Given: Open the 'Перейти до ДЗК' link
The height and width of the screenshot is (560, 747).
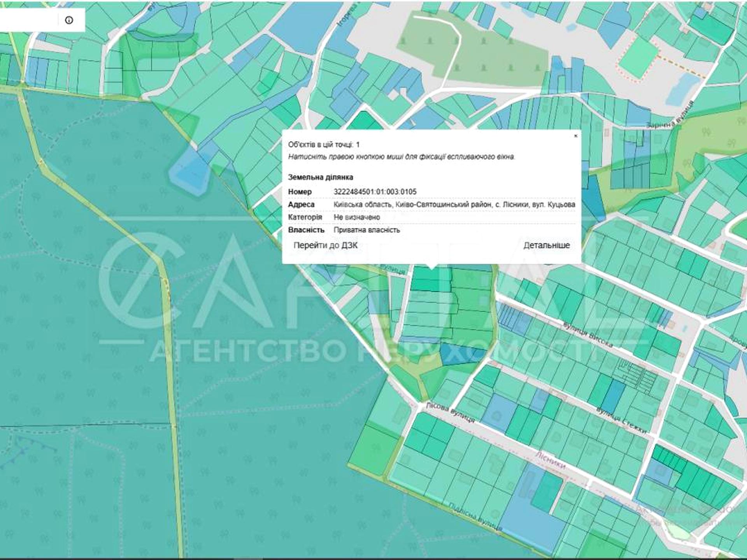Looking at the screenshot, I should 325,245.
